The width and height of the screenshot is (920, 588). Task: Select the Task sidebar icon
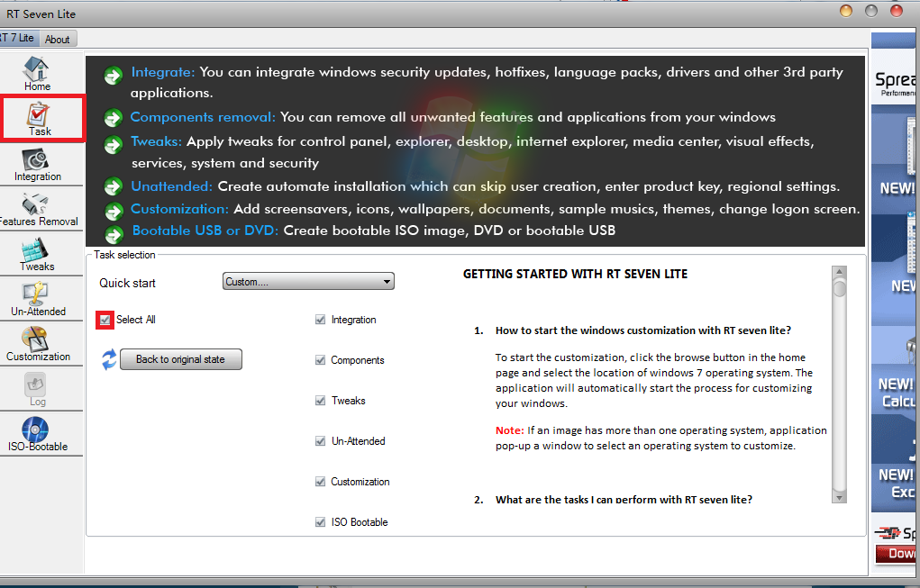point(40,119)
